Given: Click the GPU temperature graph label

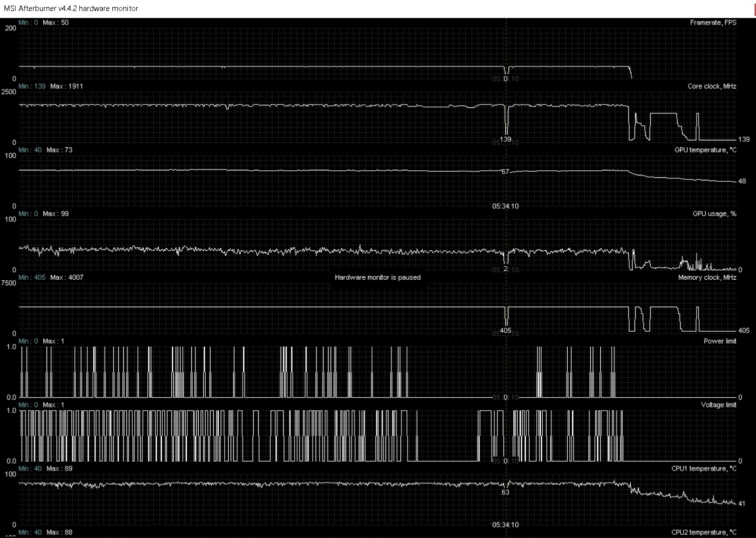Looking at the screenshot, I should click(705, 150).
